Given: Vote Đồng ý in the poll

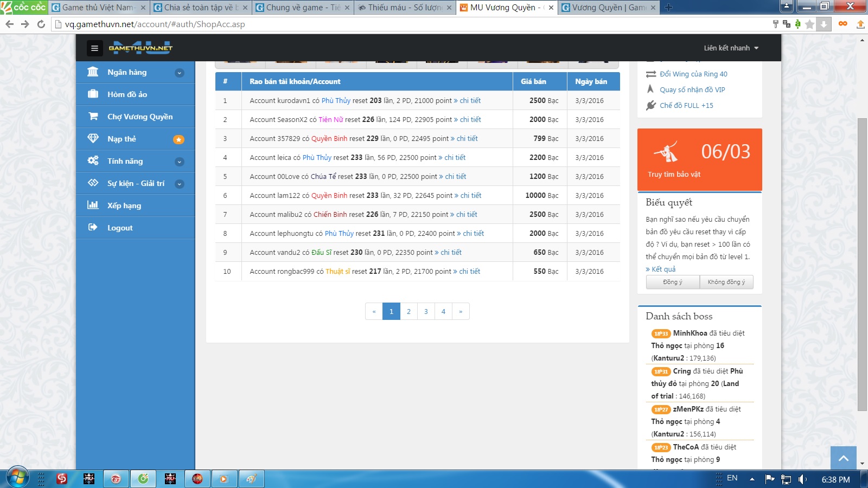Looking at the screenshot, I should [673, 282].
